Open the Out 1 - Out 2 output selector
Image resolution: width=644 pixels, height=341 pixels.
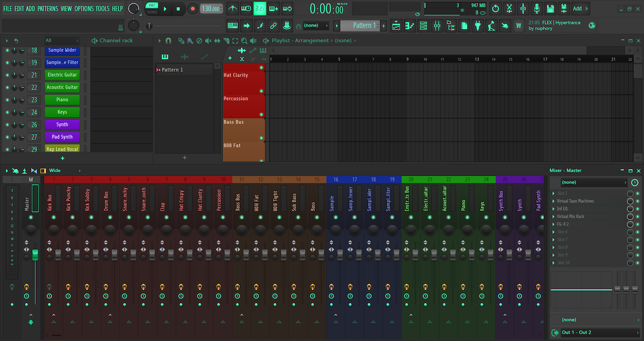(x=593, y=332)
